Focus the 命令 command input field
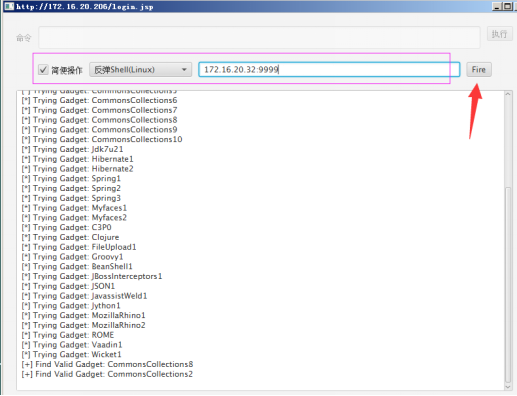 [x=259, y=37]
